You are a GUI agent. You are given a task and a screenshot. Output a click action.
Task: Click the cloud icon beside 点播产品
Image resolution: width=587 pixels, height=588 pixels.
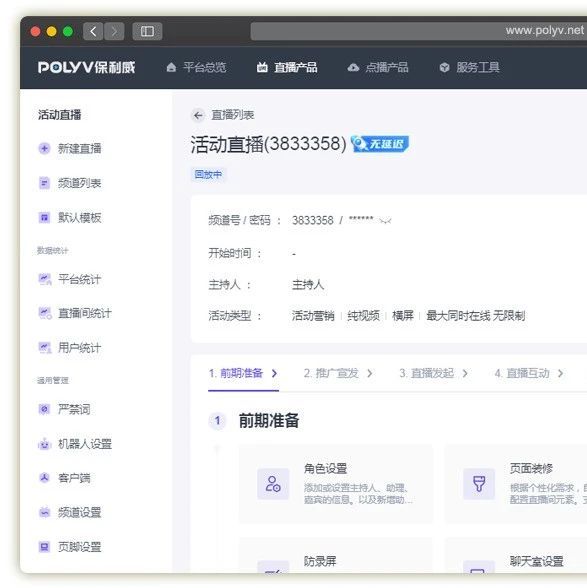point(353,68)
